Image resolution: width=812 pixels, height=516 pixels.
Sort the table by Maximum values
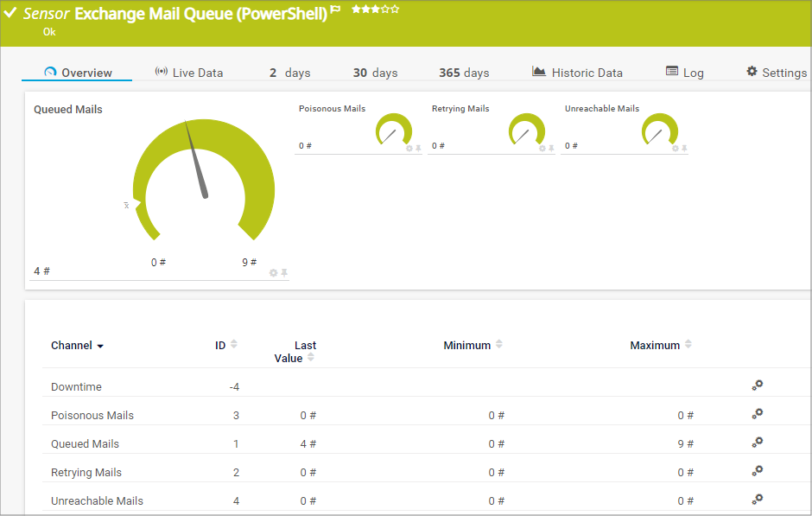[x=688, y=344]
